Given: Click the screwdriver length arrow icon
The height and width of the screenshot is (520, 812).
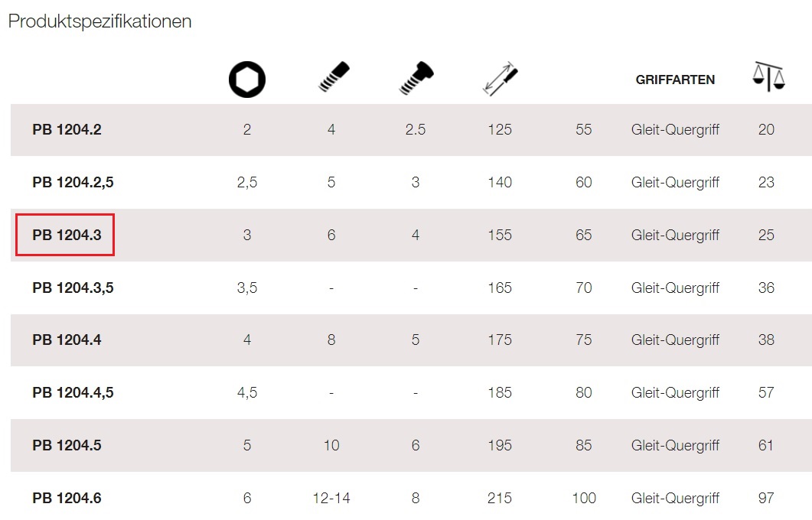Looking at the screenshot, I should pyautogui.click(x=500, y=79).
